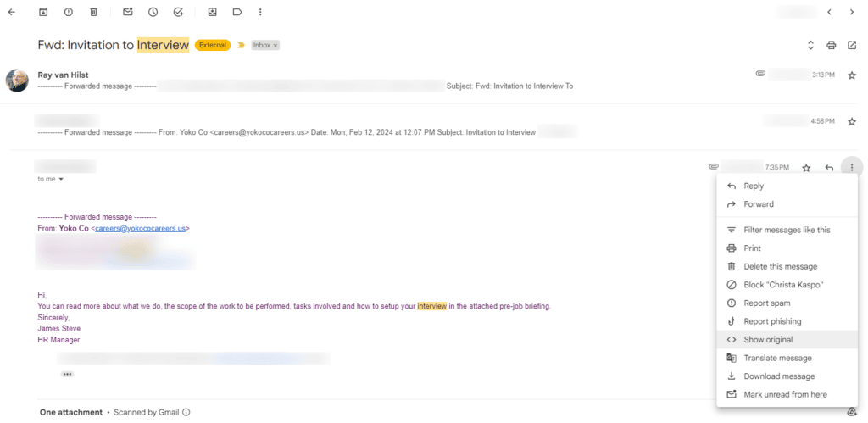Image resolution: width=868 pixels, height=423 pixels.
Task: Choose "Download message" in the menu
Action: coord(779,376)
